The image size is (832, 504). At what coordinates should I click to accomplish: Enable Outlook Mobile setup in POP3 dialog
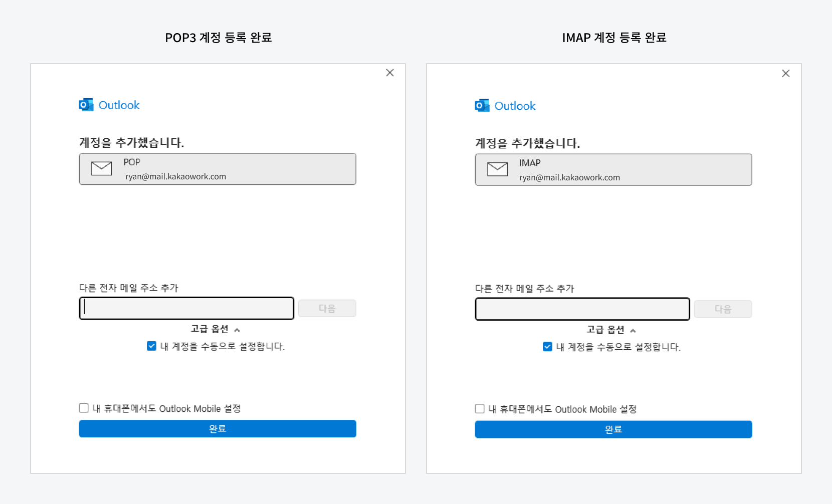[84, 408]
